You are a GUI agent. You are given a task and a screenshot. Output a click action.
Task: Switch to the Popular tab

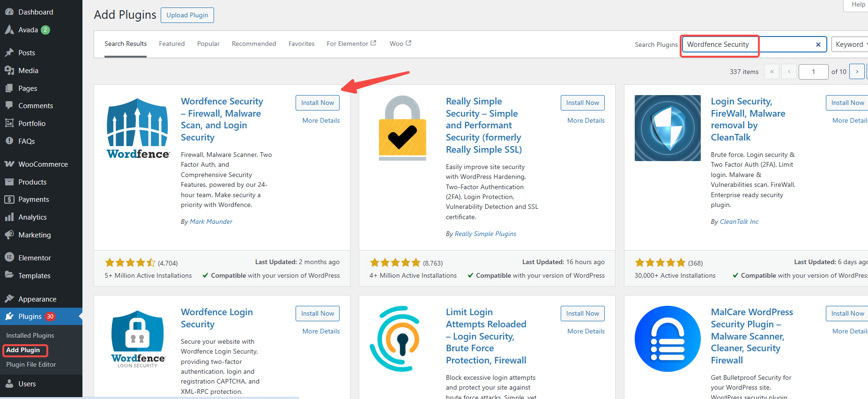tap(208, 44)
